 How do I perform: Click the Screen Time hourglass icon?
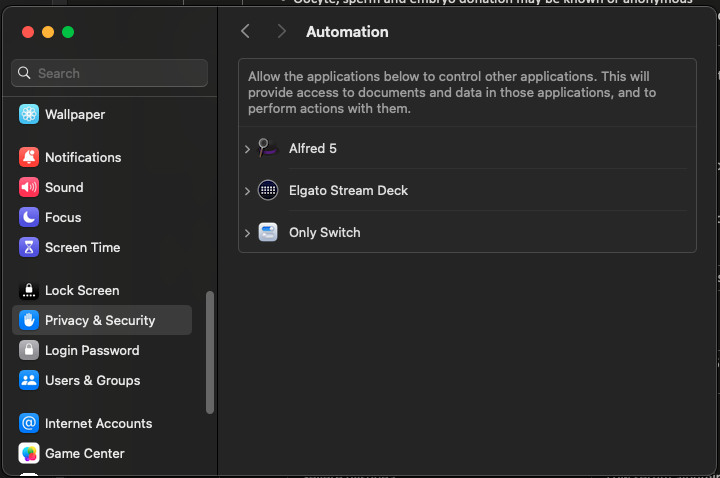coord(29,247)
